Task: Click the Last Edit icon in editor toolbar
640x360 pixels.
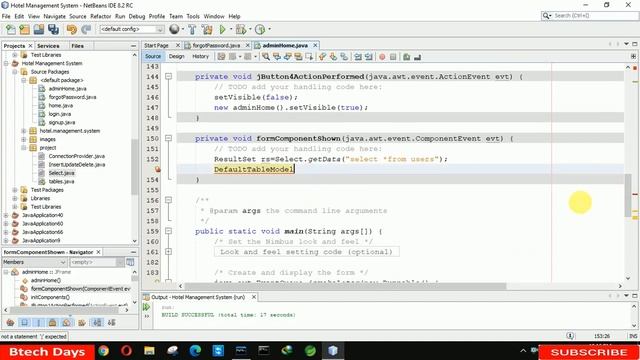Action: point(221,57)
